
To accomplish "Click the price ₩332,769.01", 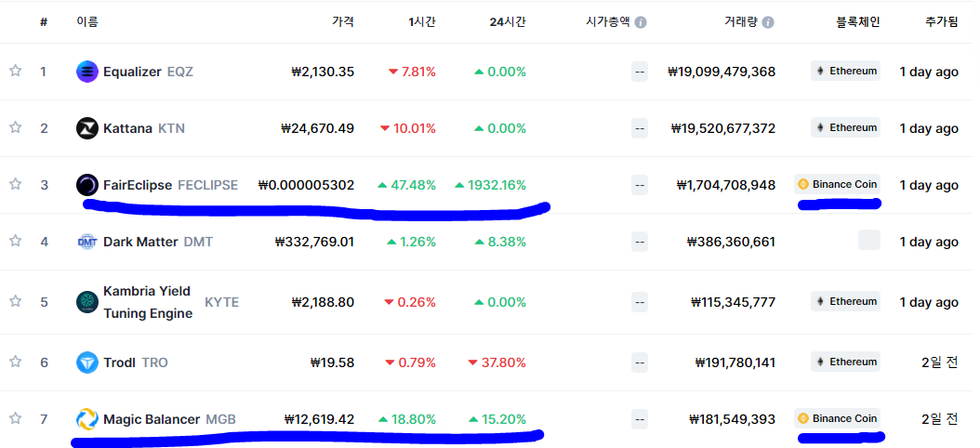I will (x=315, y=242).
